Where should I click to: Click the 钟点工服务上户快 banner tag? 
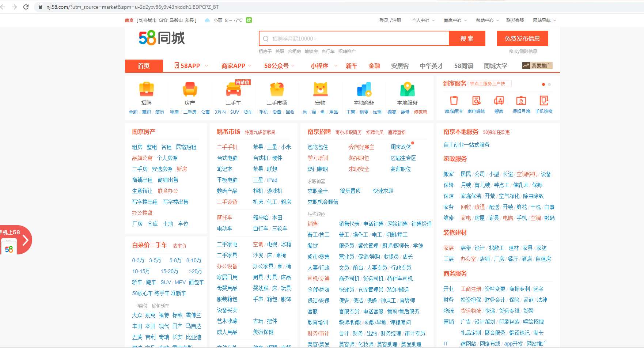(x=490, y=84)
